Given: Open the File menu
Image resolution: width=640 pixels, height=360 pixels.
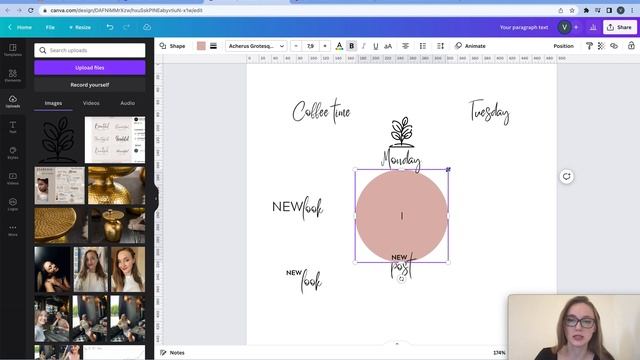Looking at the screenshot, I should pyautogui.click(x=50, y=27).
